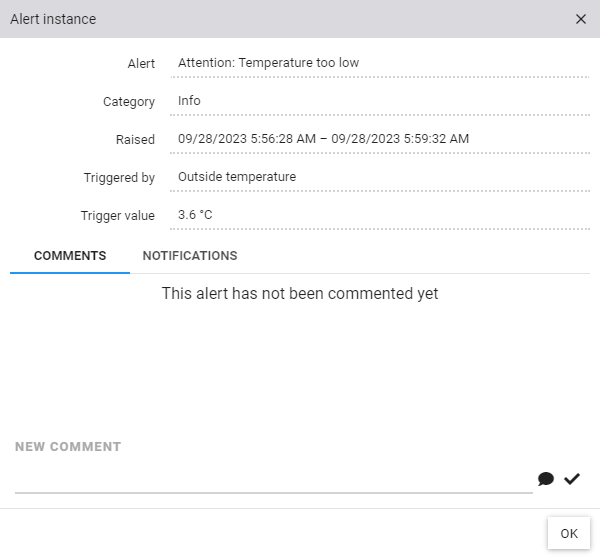Select the Category value 'Info'
The width and height of the screenshot is (600, 557).
(189, 101)
